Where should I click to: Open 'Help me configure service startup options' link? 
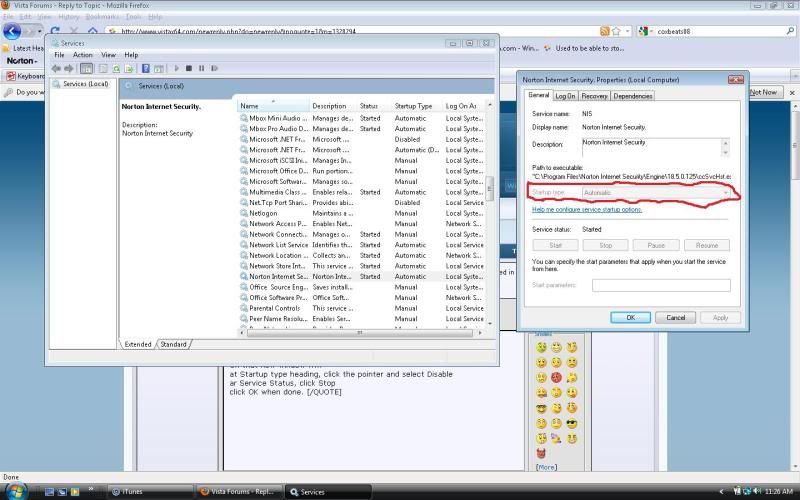[587, 210]
